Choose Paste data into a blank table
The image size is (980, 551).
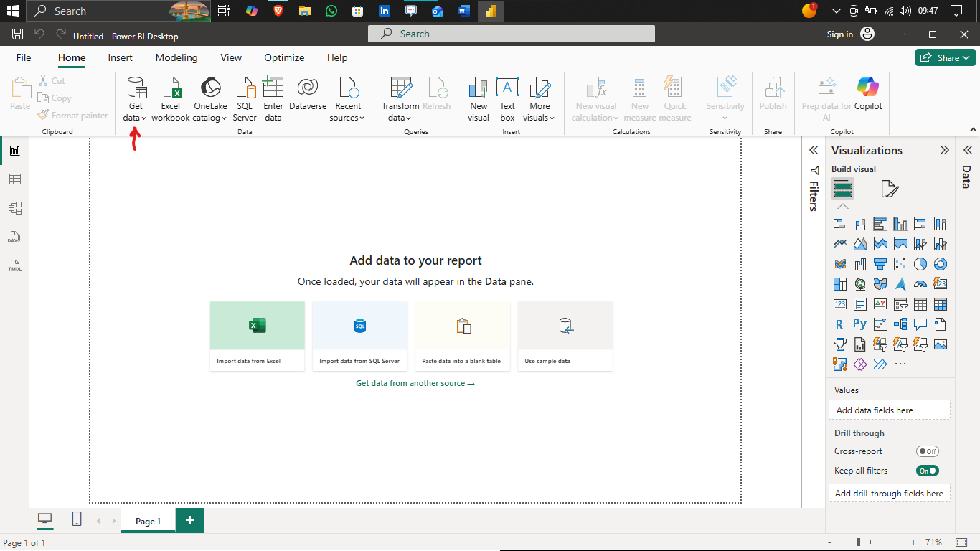463,336
